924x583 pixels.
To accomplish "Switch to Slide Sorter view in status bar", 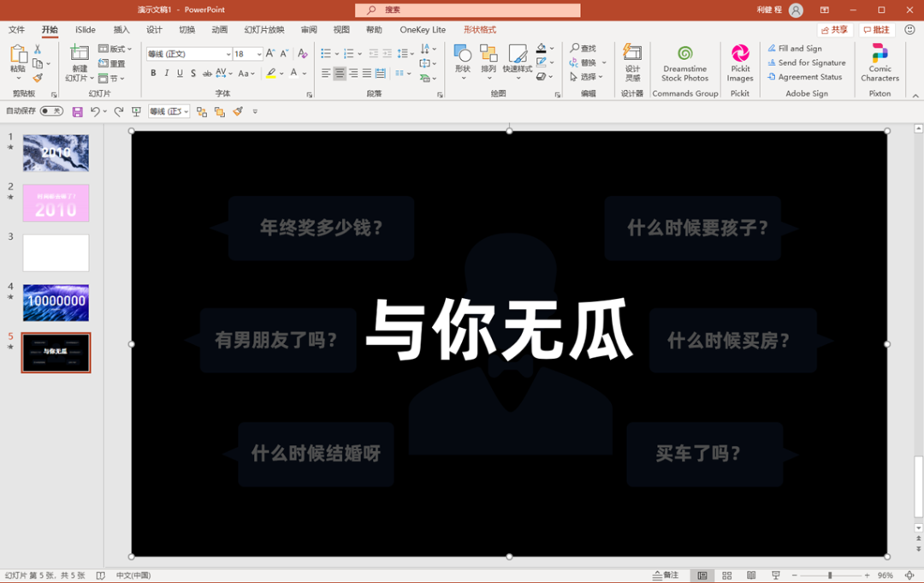I will click(x=726, y=575).
